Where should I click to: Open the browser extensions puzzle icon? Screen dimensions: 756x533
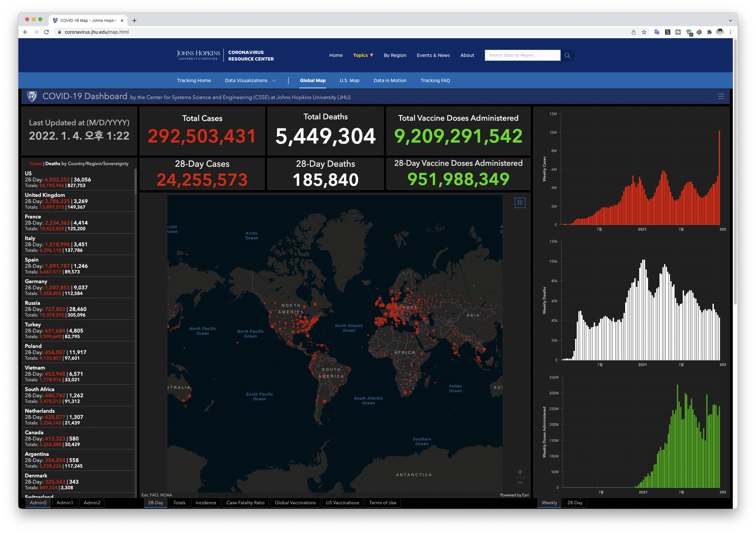click(x=709, y=32)
